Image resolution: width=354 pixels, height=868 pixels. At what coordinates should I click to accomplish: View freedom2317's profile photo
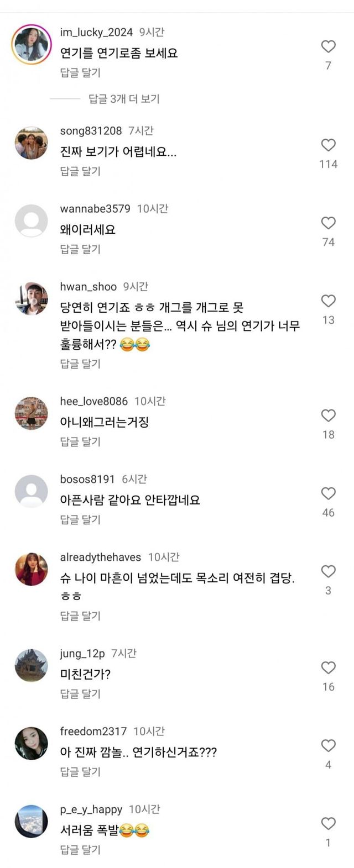(31, 744)
